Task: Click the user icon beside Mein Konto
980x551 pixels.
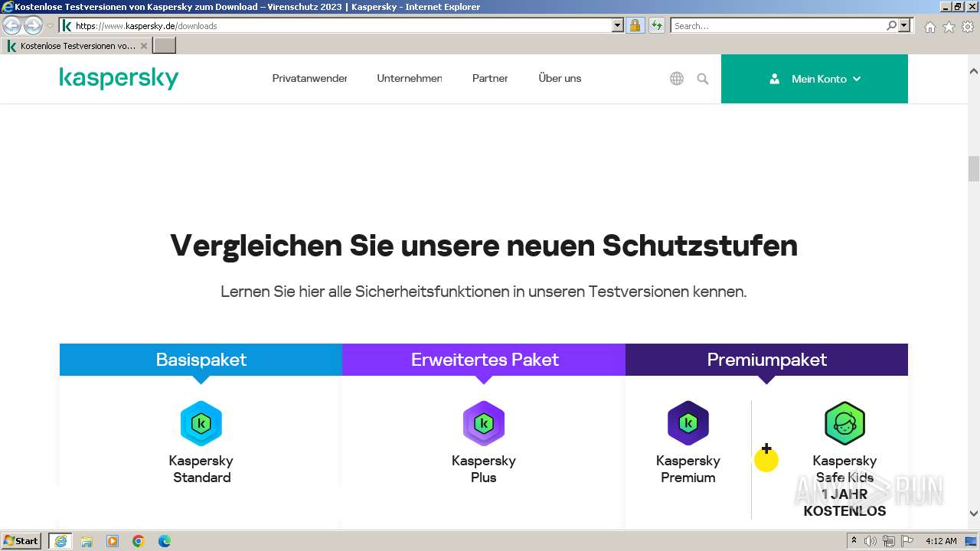Action: (774, 79)
